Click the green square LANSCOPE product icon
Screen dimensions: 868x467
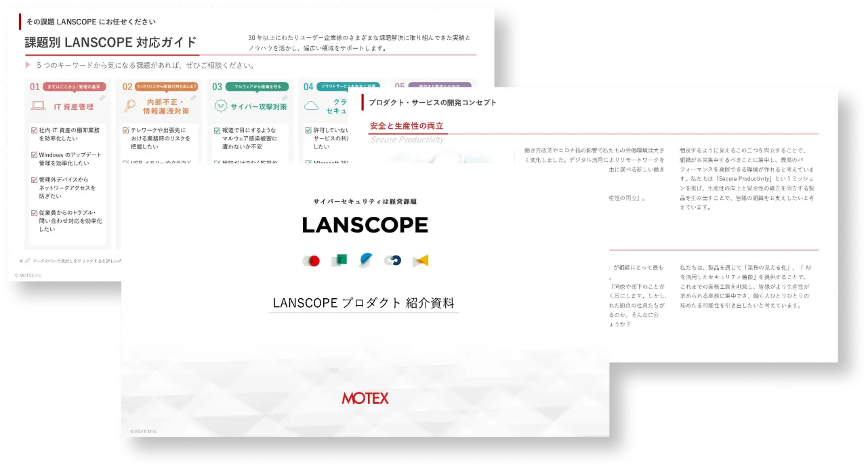coord(339,260)
